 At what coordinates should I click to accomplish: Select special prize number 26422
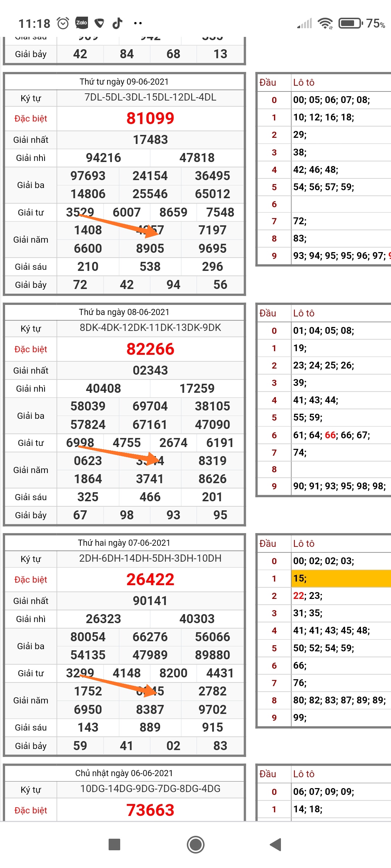(150, 579)
